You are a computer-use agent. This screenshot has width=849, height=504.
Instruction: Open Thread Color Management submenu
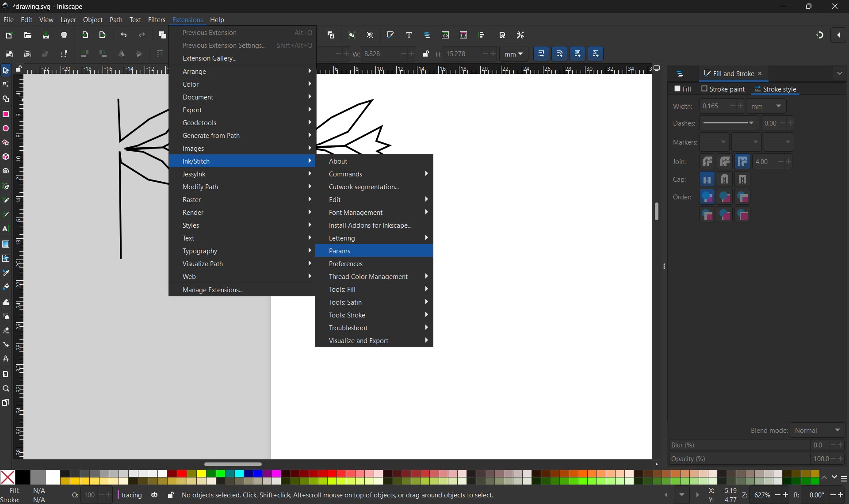point(374,277)
